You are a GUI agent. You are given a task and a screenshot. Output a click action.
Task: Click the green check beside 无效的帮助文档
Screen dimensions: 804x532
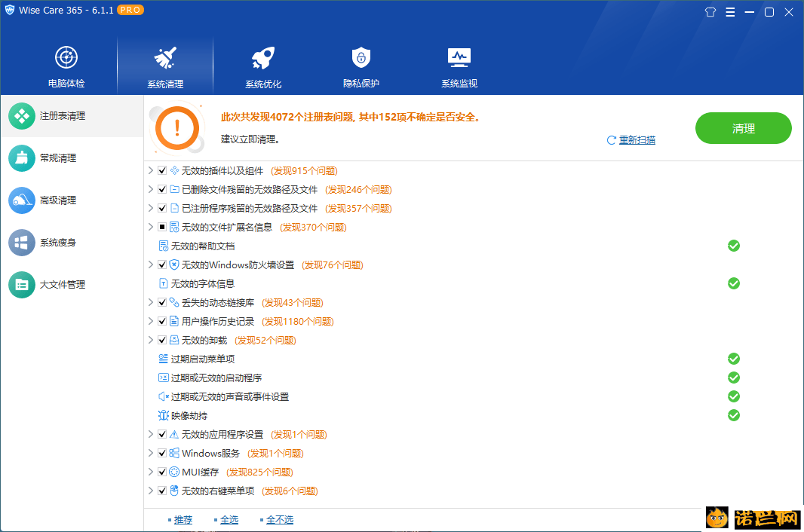point(734,246)
